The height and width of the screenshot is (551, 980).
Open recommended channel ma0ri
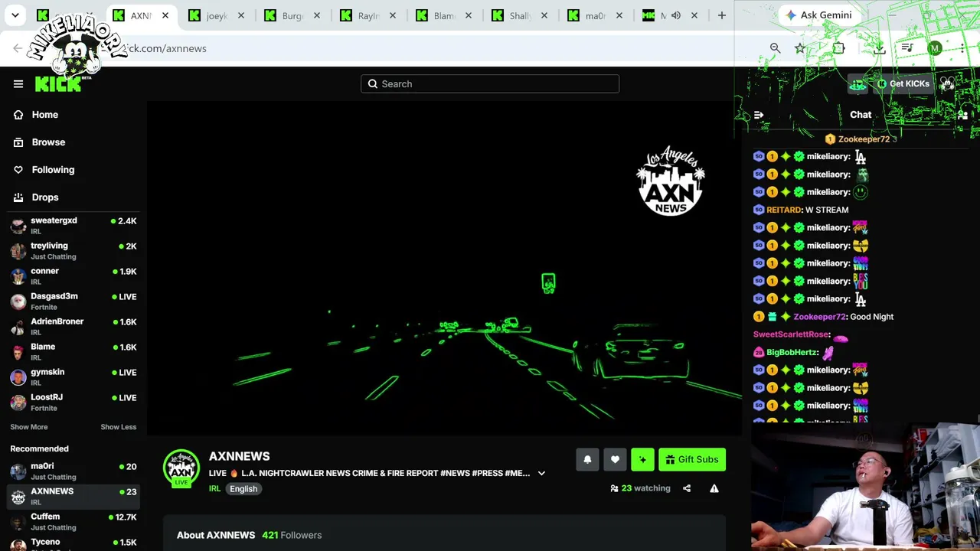73,471
